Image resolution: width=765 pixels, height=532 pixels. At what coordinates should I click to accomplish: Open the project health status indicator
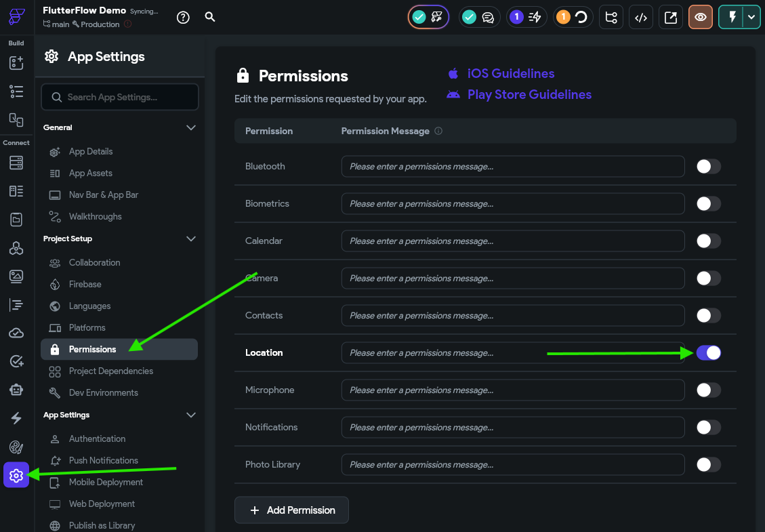(428, 18)
